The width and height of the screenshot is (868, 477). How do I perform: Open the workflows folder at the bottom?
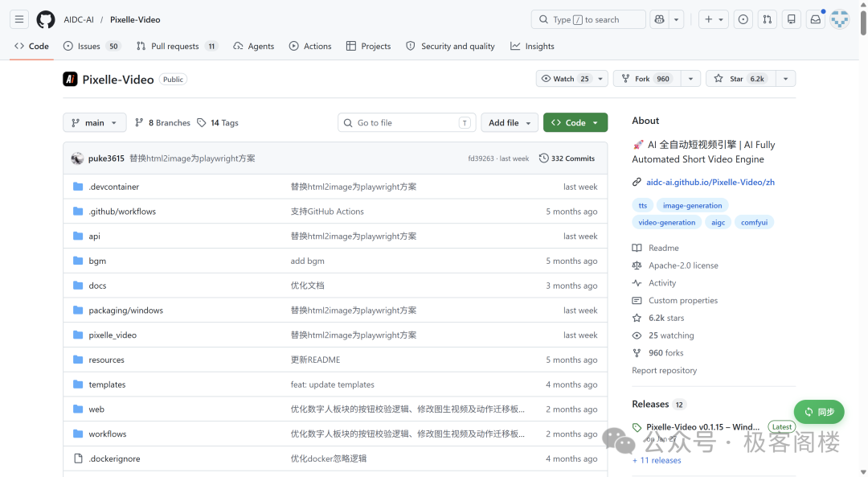[108, 434]
